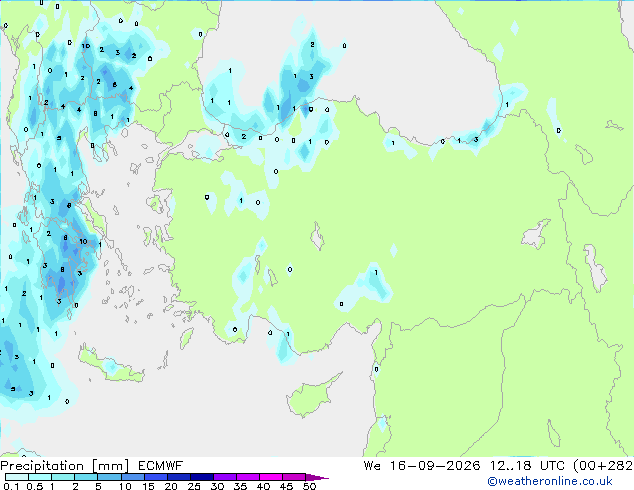Screen dimensions: 634x490
Task: Click Lake Urmia outline near right edge
Action: [595, 268]
